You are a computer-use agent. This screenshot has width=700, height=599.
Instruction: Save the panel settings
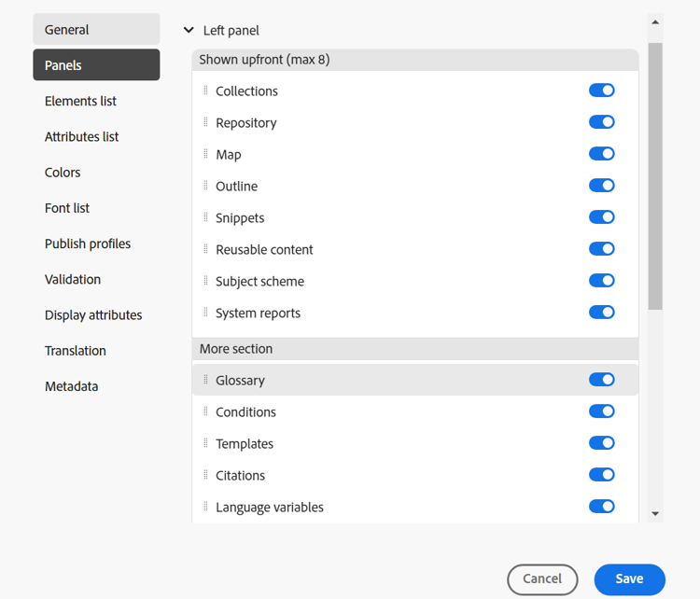point(629,579)
